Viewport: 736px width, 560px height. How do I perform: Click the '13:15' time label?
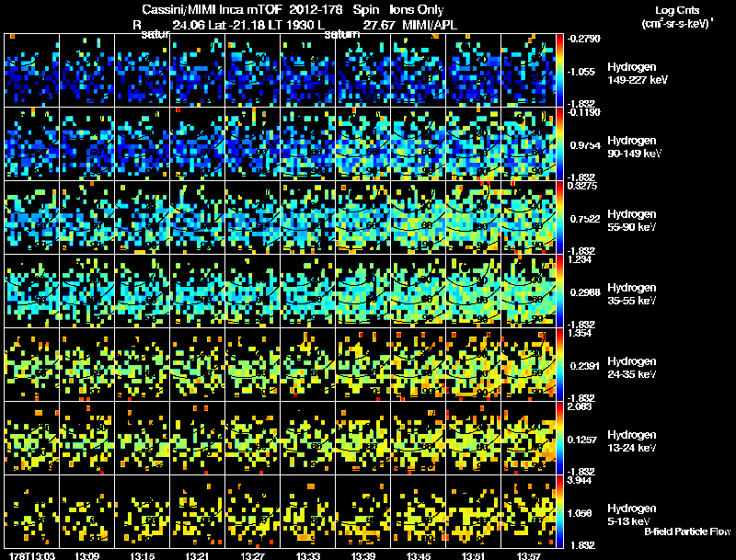[143, 555]
